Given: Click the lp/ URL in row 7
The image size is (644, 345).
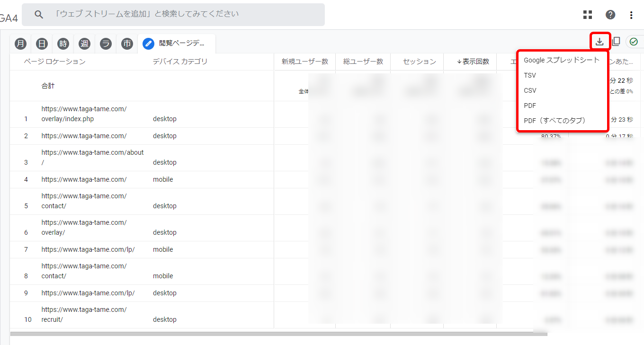Looking at the screenshot, I should [x=88, y=249].
